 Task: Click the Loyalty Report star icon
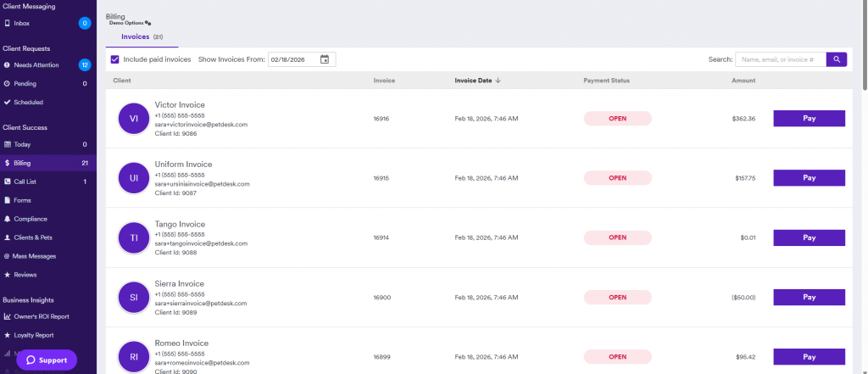[x=7, y=335]
